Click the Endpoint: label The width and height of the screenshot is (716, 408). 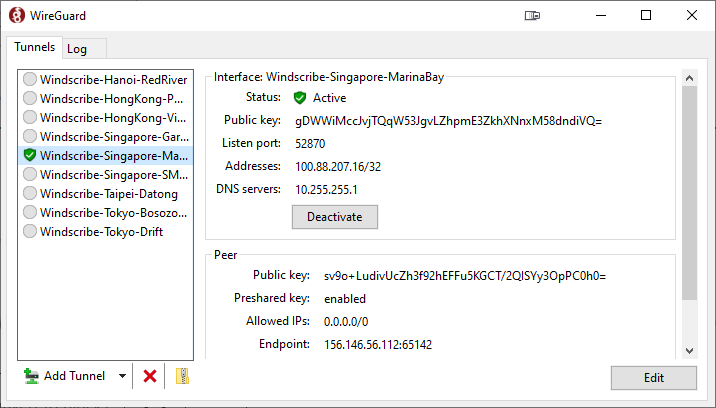284,344
